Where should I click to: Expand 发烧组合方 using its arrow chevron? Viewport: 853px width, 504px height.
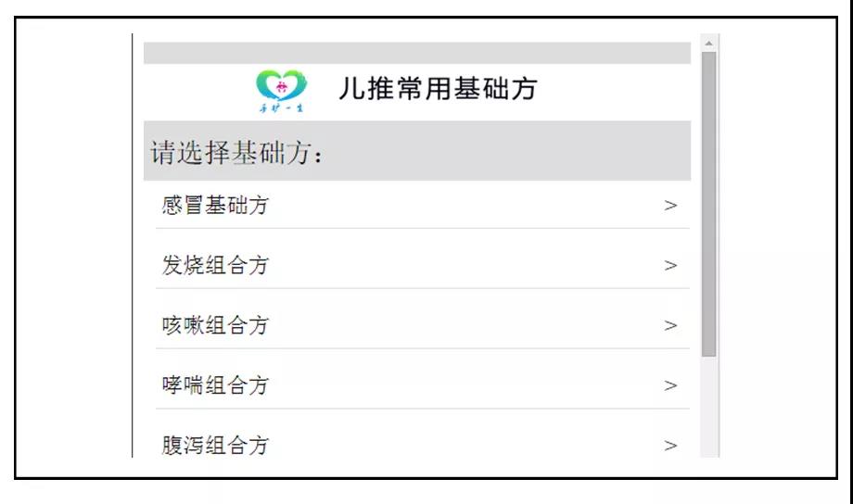[670, 265]
